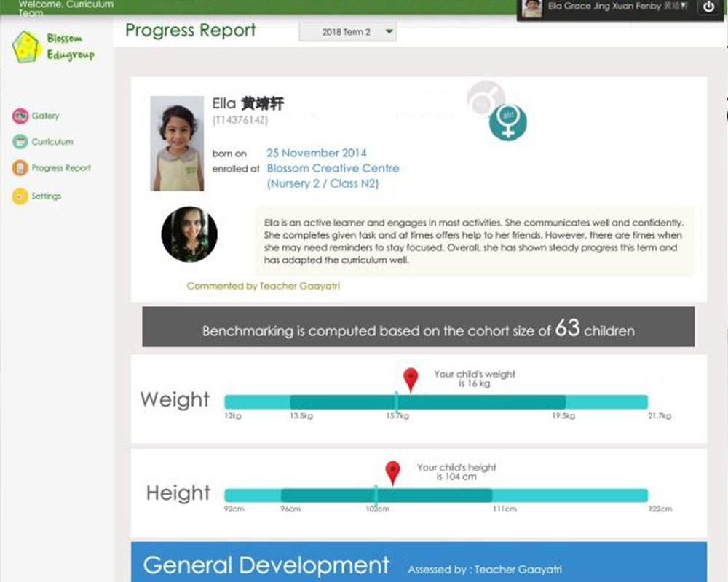The image size is (728, 582).
Task: Open Curriculum from the sidebar menu
Action: pos(52,142)
